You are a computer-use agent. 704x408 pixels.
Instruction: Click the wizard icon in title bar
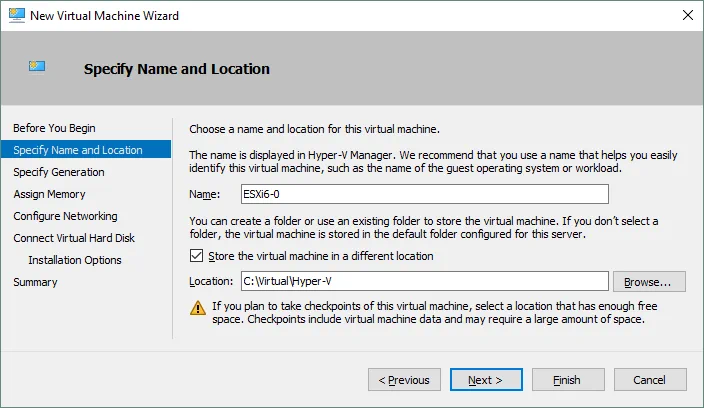coord(16,15)
